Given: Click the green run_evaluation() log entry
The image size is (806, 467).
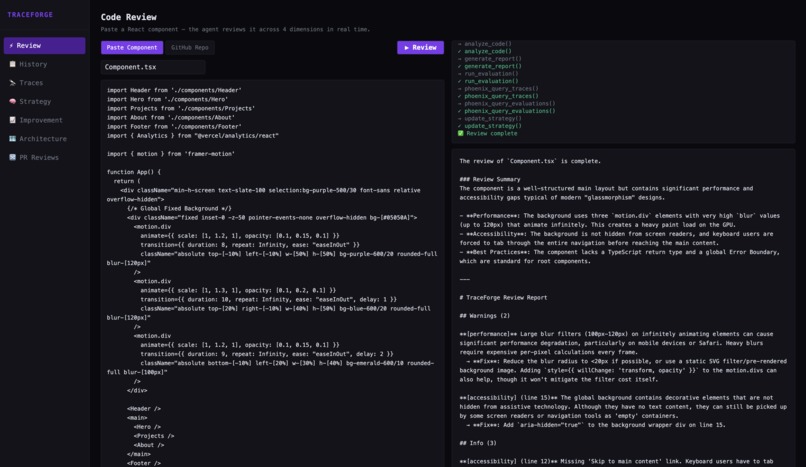Looking at the screenshot, I should [x=491, y=81].
